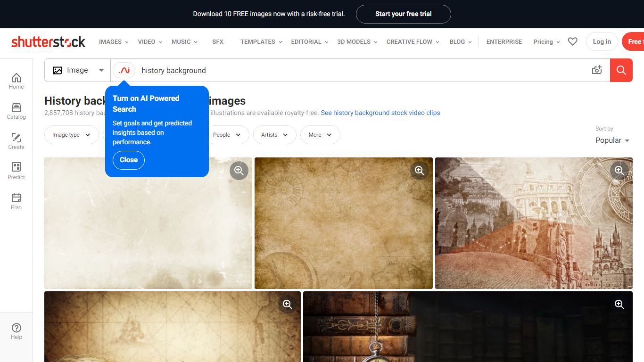Toggle the AI powered search icon
The width and height of the screenshot is (644, 362).
click(x=124, y=70)
